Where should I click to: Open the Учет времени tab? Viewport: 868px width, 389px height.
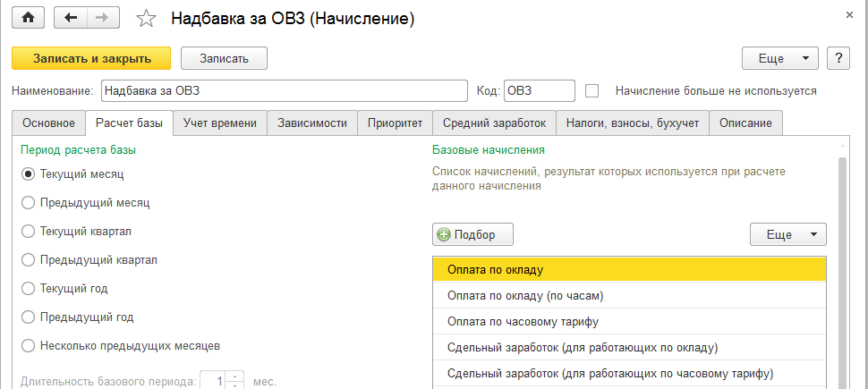(220, 123)
